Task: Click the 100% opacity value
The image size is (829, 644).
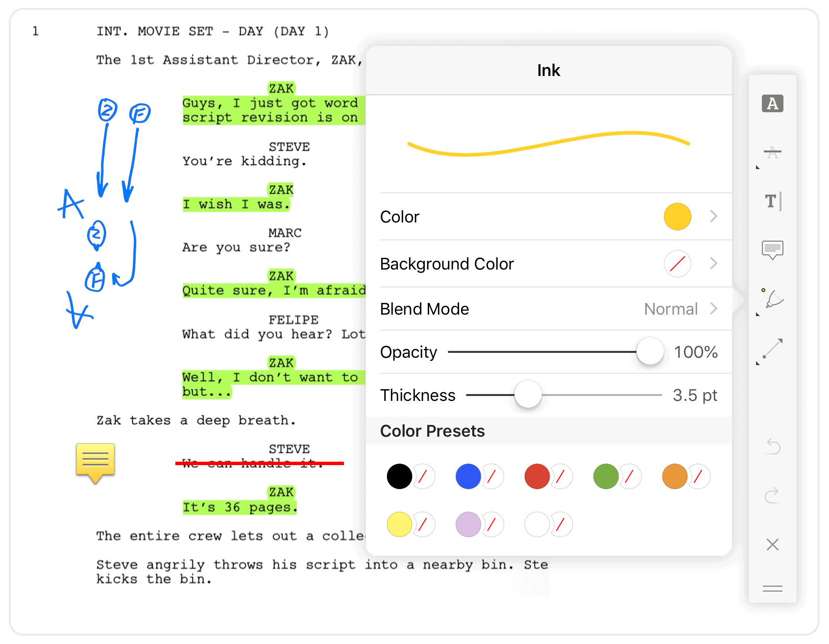Action: [x=696, y=352]
